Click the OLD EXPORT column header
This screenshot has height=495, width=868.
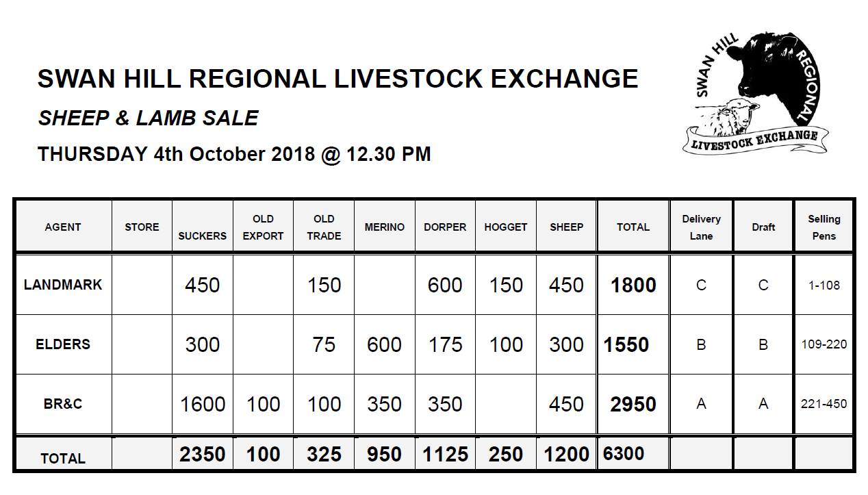[263, 227]
